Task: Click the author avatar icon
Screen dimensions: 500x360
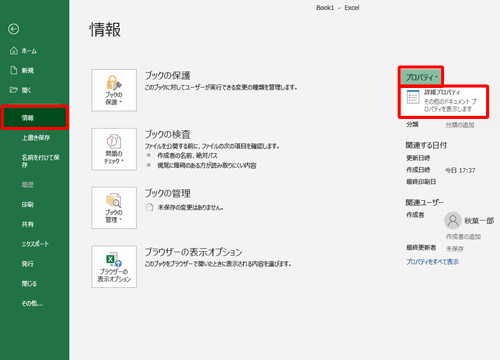Action: pyautogui.click(x=453, y=221)
